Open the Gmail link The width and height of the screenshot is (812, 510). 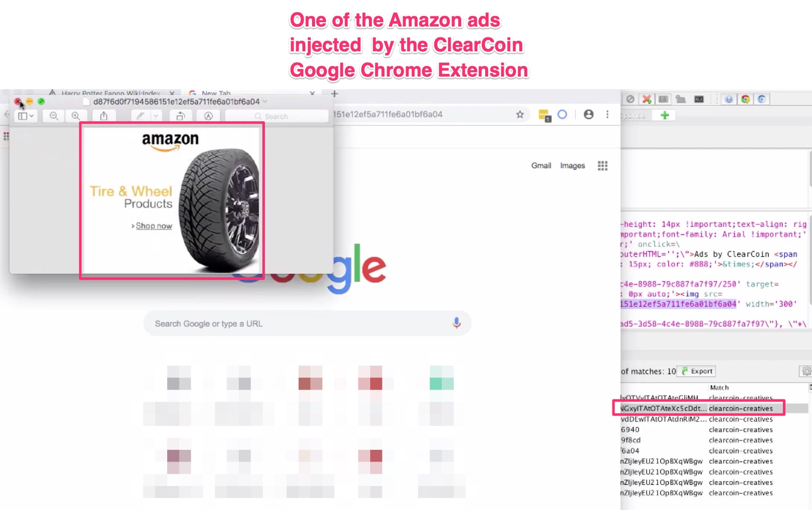pos(541,165)
